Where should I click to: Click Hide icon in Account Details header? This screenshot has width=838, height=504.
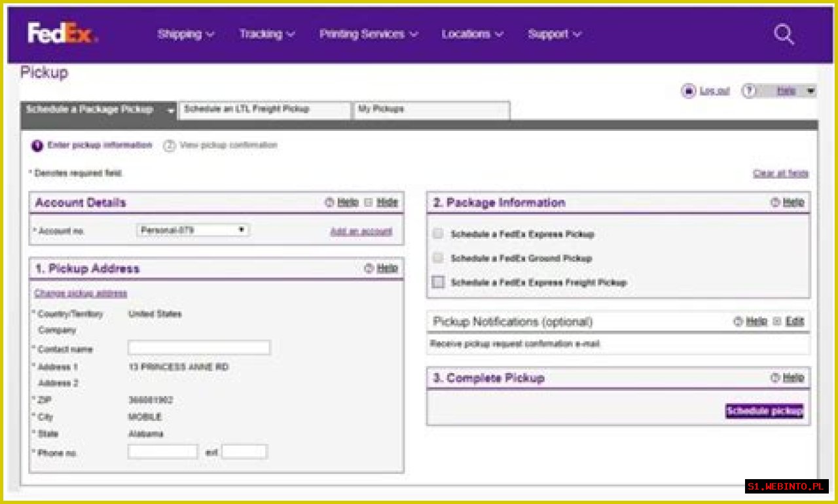[368, 203]
